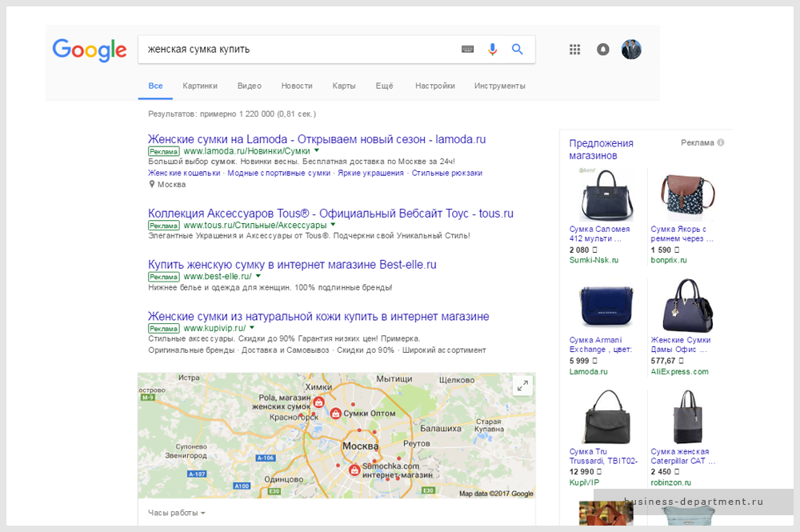Image resolution: width=800 pixels, height=532 pixels.
Task: Click the Google logo
Action: tap(90, 50)
